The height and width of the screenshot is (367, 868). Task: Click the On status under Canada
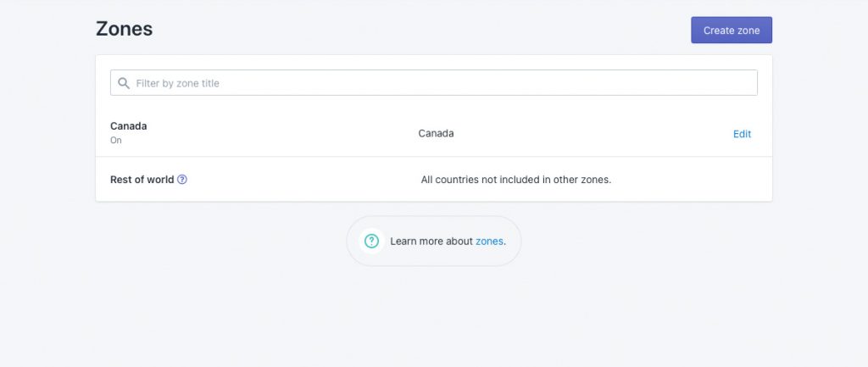pyautogui.click(x=115, y=141)
